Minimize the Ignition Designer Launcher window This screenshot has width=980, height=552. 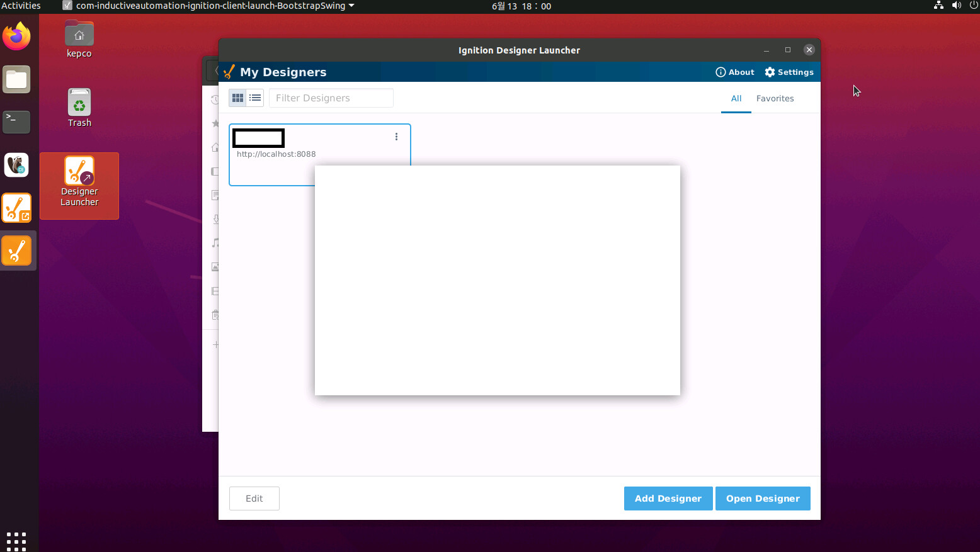766,50
